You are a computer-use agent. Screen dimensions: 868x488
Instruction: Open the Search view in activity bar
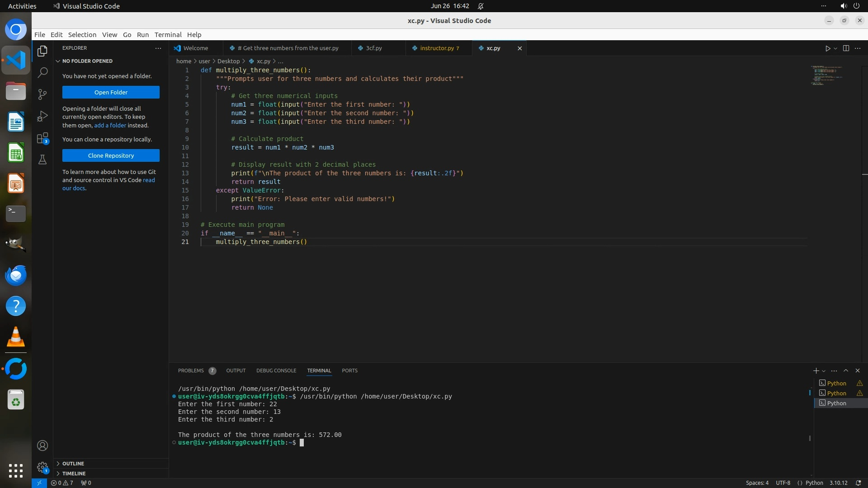[x=42, y=72]
